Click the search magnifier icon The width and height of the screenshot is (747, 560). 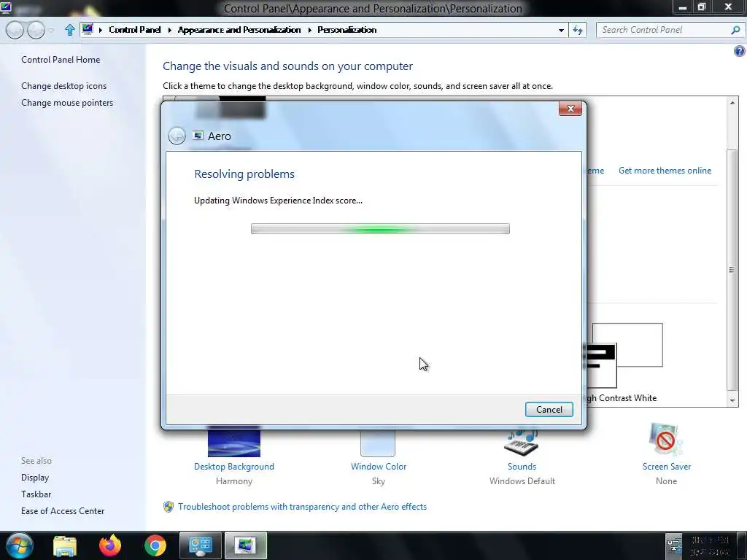tap(735, 30)
